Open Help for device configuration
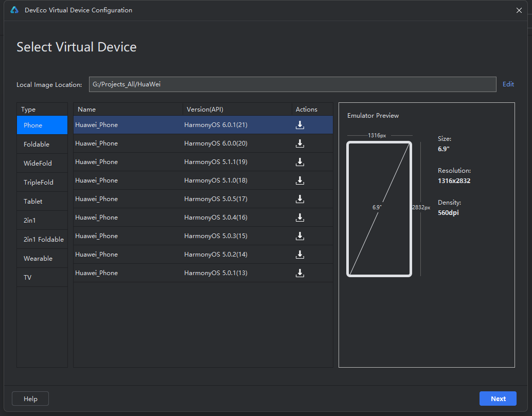The image size is (532, 416). pyautogui.click(x=30, y=399)
